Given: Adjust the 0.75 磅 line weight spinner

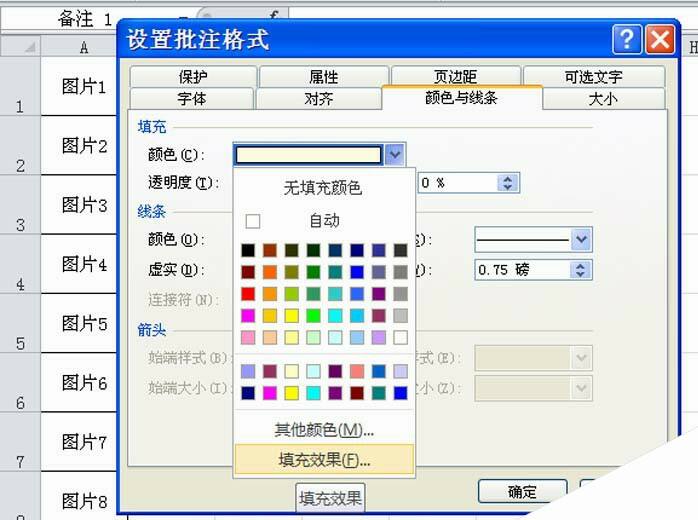Looking at the screenshot, I should tap(580, 270).
